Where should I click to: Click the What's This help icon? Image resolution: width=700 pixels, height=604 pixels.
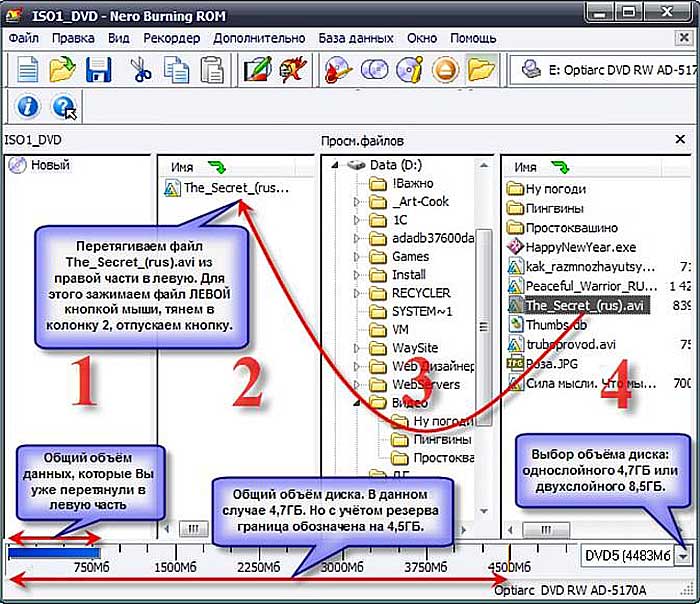(63, 107)
